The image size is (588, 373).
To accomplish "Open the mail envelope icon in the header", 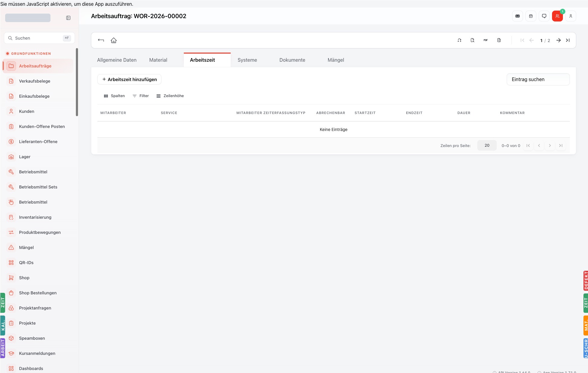I will click(x=518, y=16).
